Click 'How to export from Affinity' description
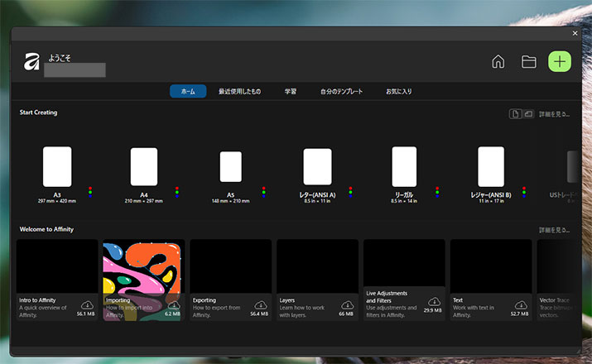This screenshot has height=364, width=592. 216,311
